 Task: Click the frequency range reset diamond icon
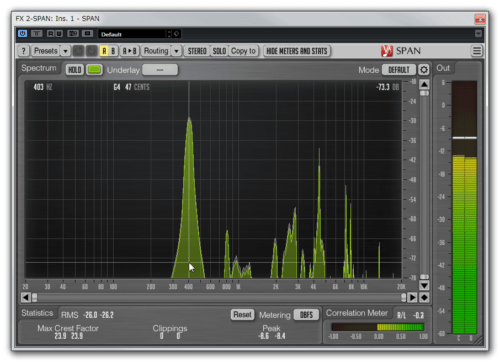pos(424,297)
